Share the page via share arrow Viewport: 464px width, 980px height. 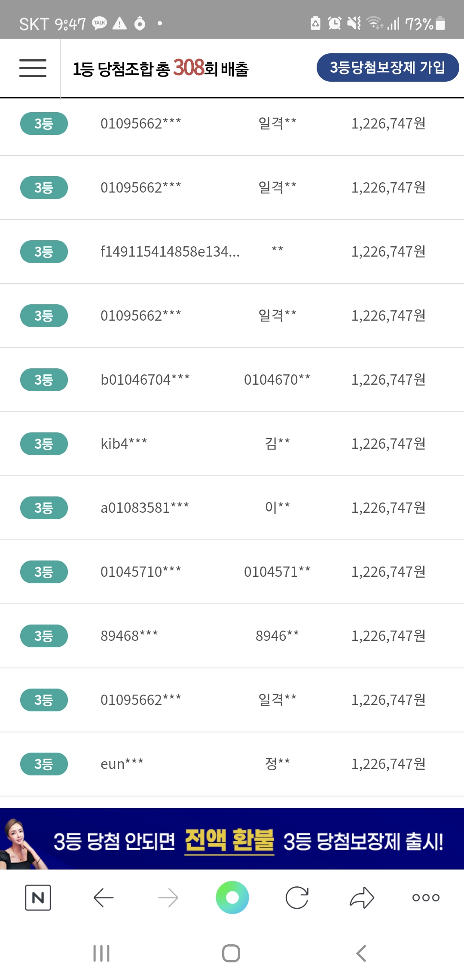coord(362,897)
